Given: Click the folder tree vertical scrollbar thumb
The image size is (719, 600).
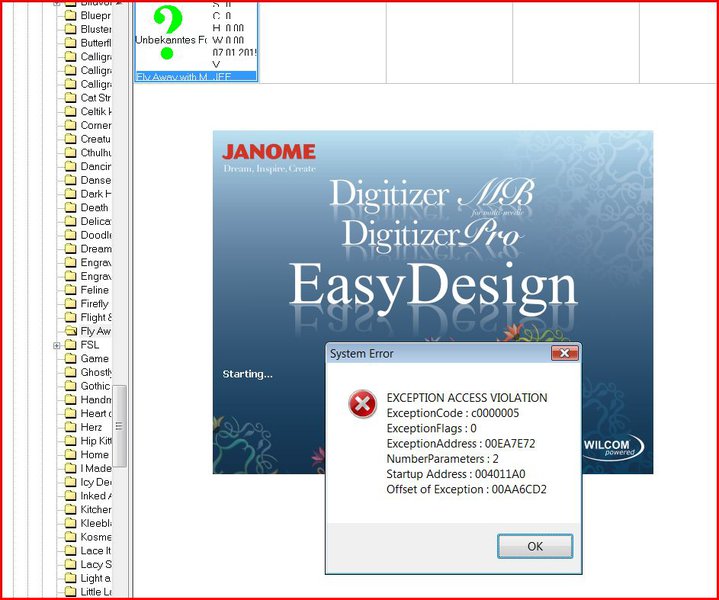Looking at the screenshot, I should (x=119, y=426).
